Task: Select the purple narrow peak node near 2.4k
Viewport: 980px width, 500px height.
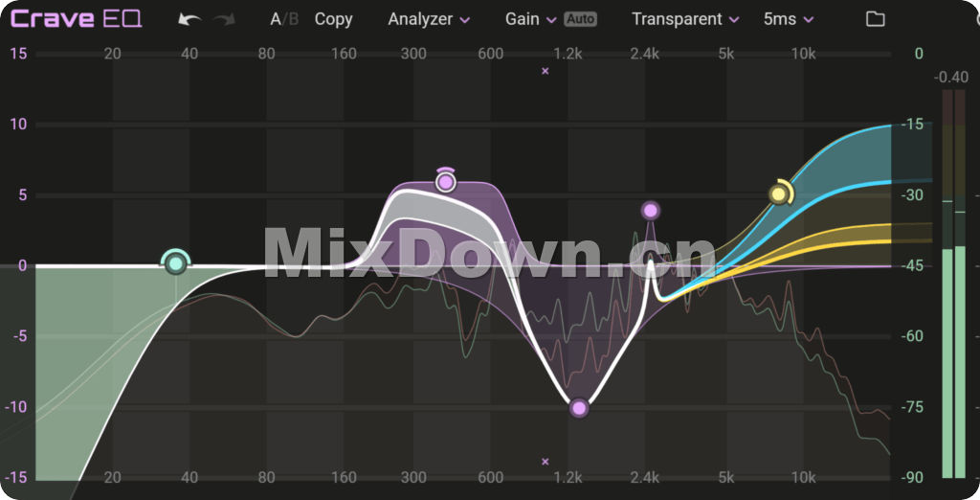Action: pos(651,211)
